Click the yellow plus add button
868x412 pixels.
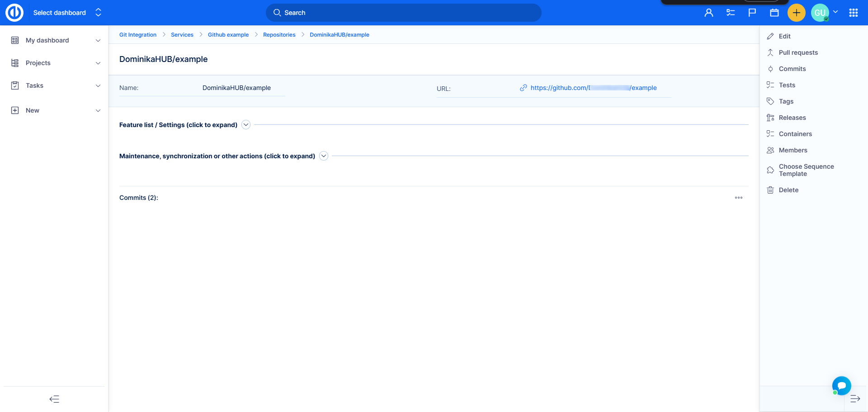(x=796, y=13)
